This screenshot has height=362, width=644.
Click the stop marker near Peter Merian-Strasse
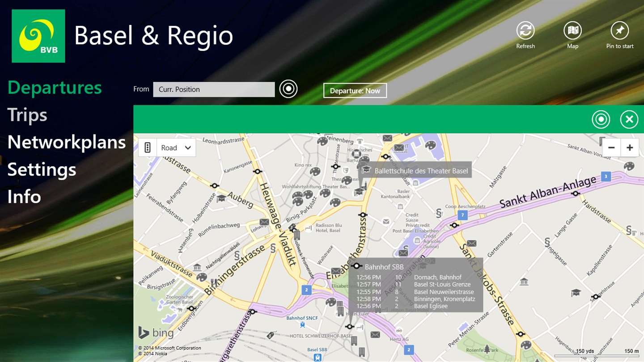(520, 334)
